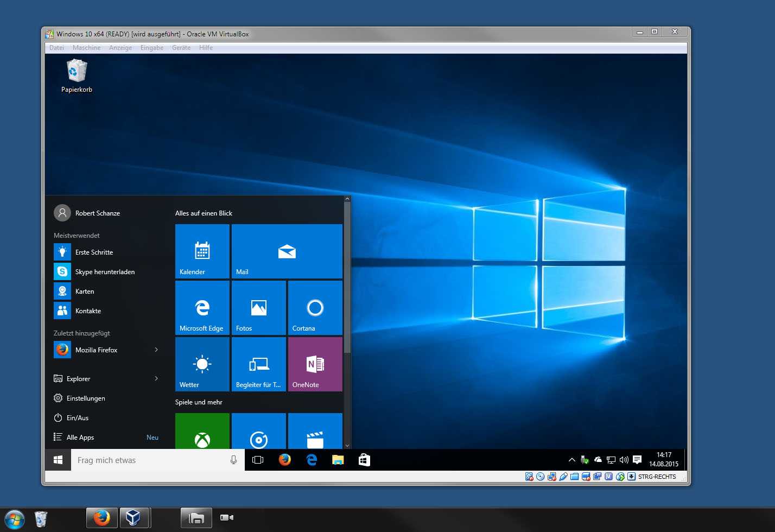Click the VirtualBox optical disc status icon
The height and width of the screenshot is (532, 775).
(x=541, y=477)
